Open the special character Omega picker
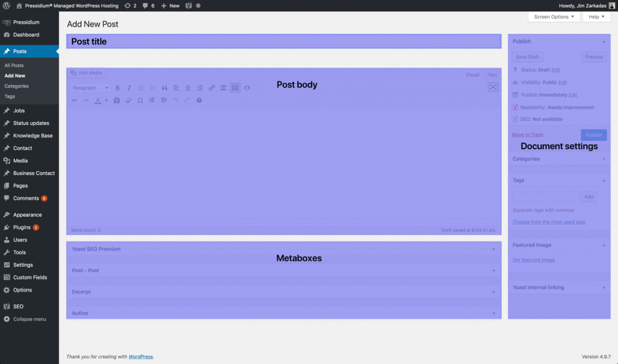This screenshot has height=364, width=618. 140,101
